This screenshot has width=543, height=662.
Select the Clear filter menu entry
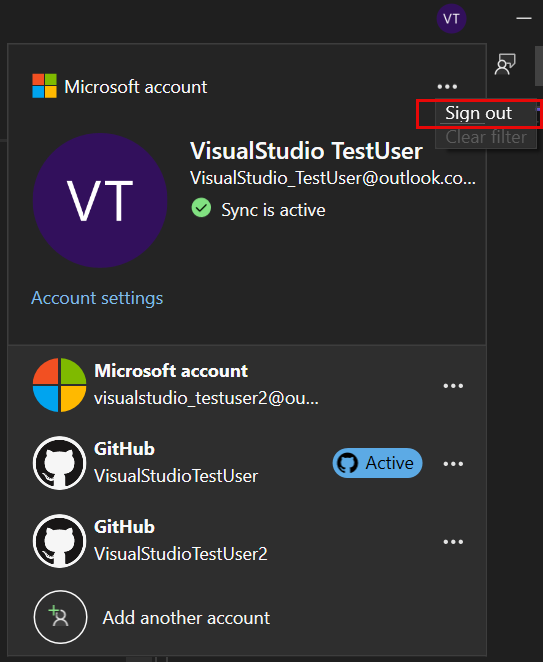coord(486,137)
